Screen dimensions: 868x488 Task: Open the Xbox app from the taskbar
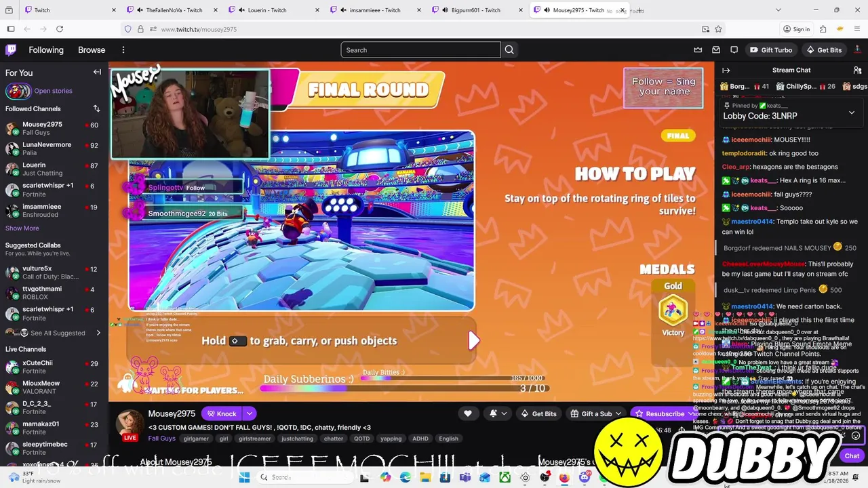tap(505, 477)
